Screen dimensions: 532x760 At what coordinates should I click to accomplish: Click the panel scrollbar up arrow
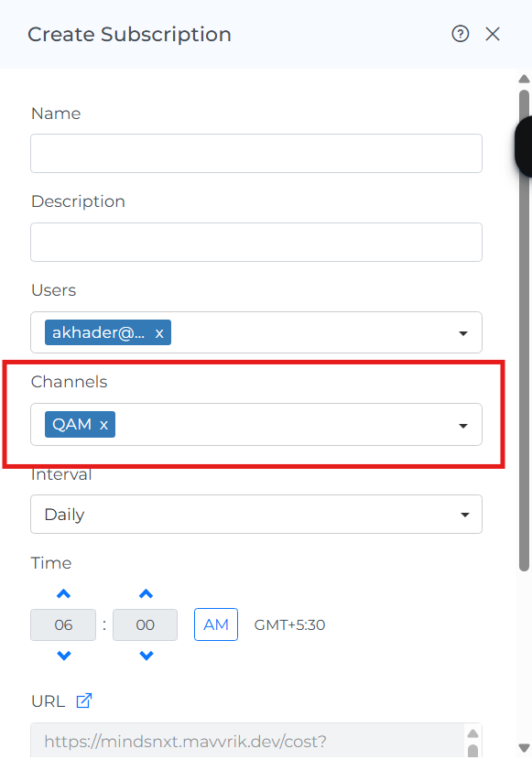pyautogui.click(x=524, y=79)
